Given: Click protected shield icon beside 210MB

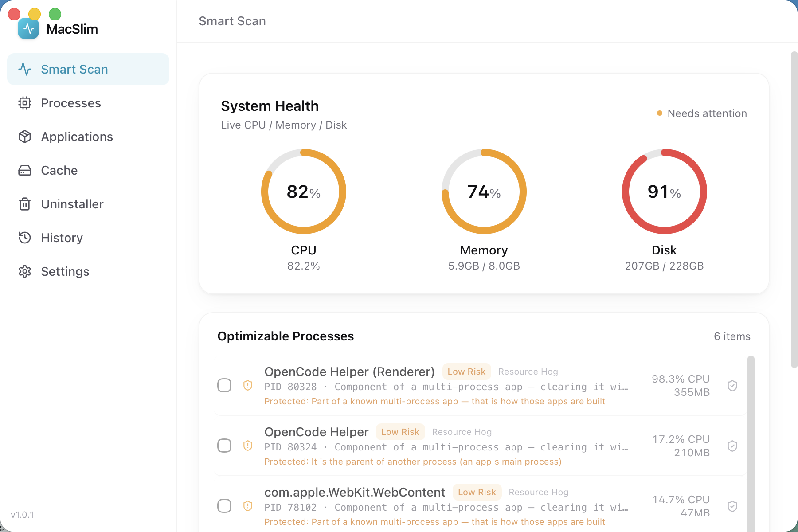Looking at the screenshot, I should point(732,446).
